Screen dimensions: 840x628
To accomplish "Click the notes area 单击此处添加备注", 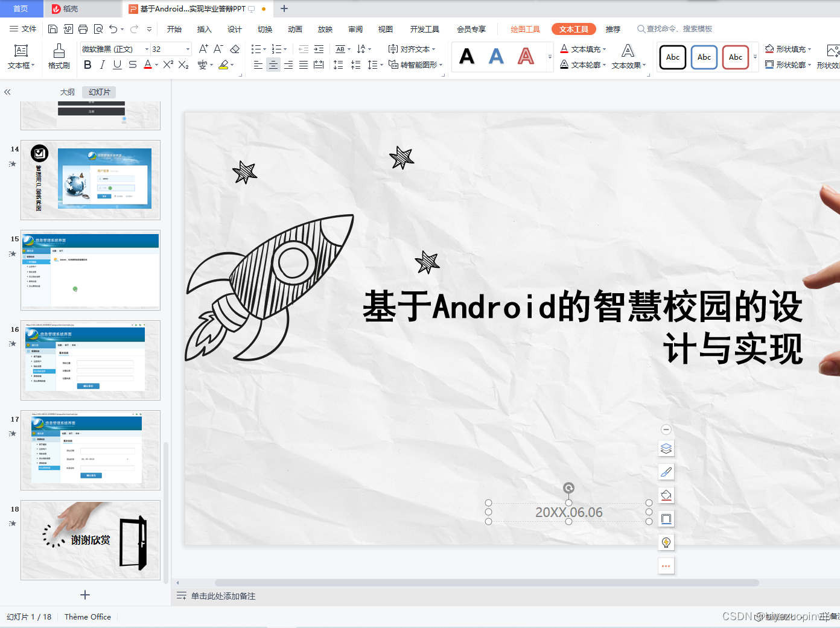I will pyautogui.click(x=223, y=596).
